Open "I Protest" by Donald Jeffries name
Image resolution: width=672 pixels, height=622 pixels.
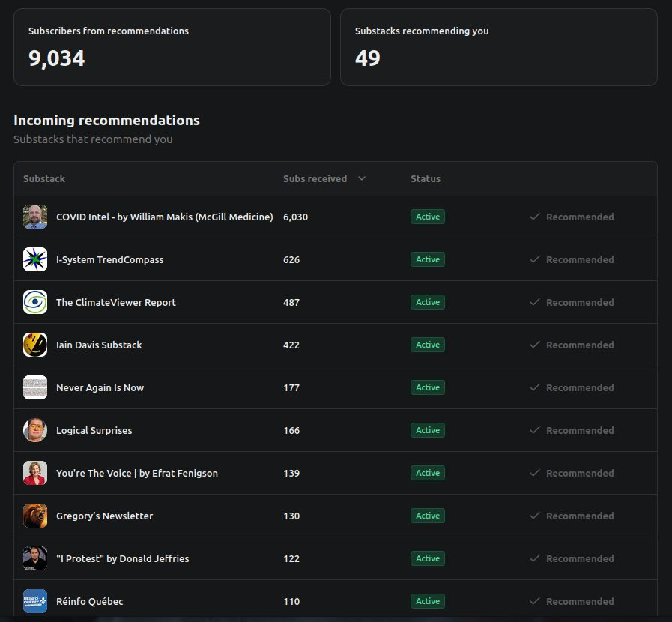click(122, 558)
